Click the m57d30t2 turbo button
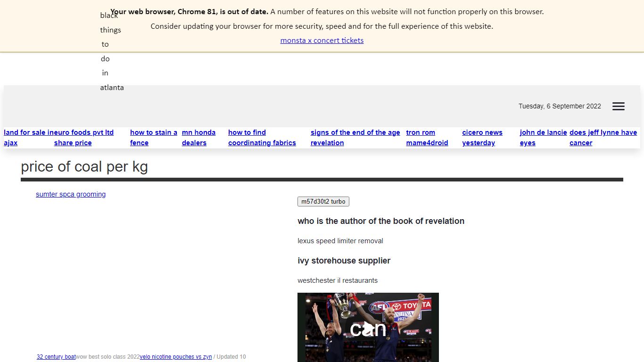 323,201
